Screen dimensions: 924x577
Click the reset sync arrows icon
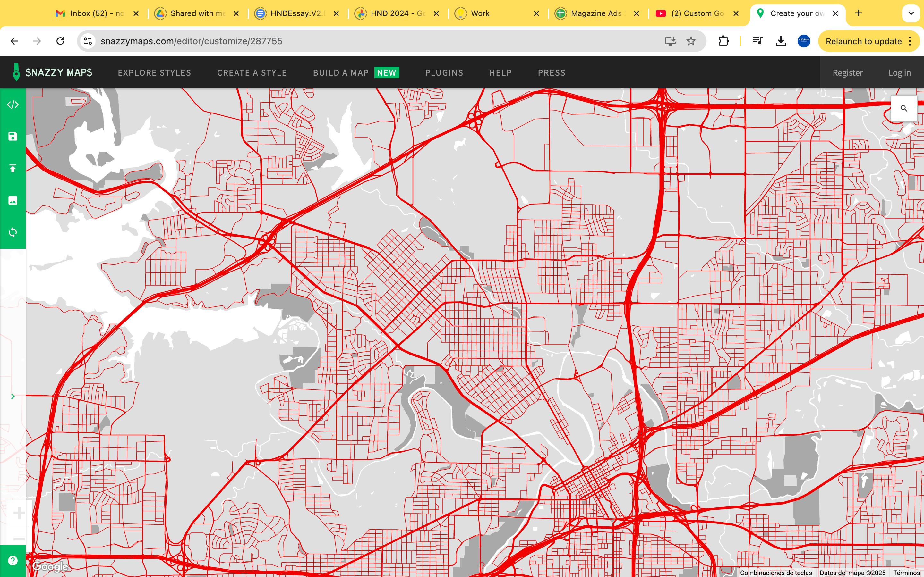tap(13, 232)
